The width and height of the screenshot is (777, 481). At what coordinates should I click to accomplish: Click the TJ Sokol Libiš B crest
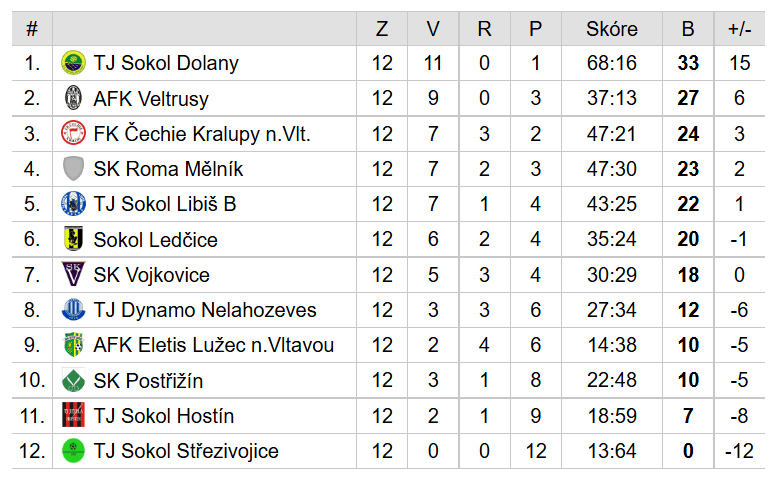73,204
